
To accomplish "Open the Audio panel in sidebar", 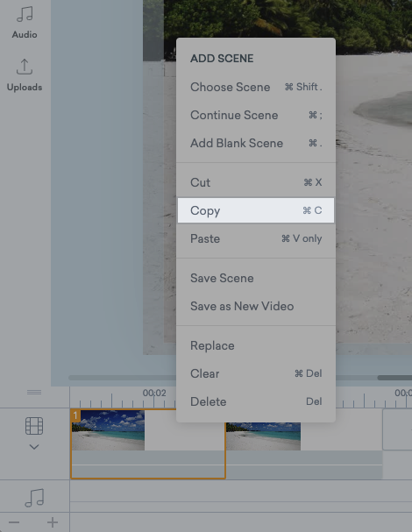I will pos(25,23).
